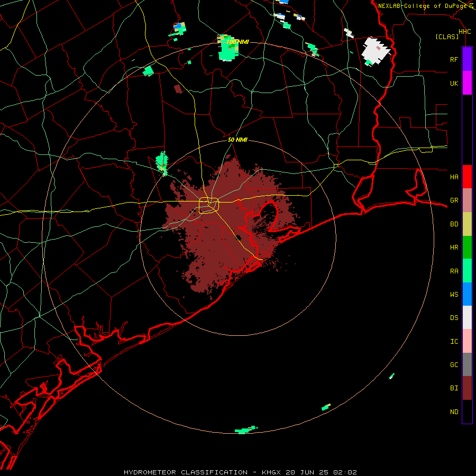476x476 pixels.
Task: Click the green rain cell northwest of the 50 NMI ring
Action: tap(162, 162)
